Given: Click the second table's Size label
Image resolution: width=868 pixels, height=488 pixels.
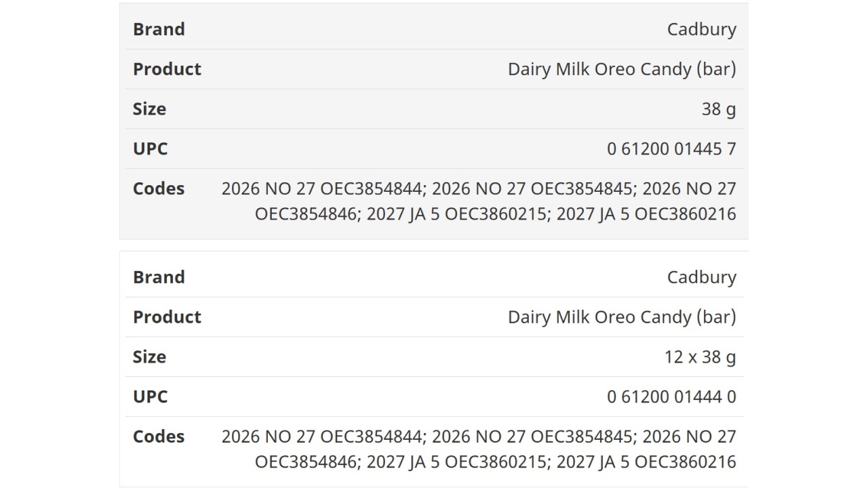Looking at the screenshot, I should [149, 357].
